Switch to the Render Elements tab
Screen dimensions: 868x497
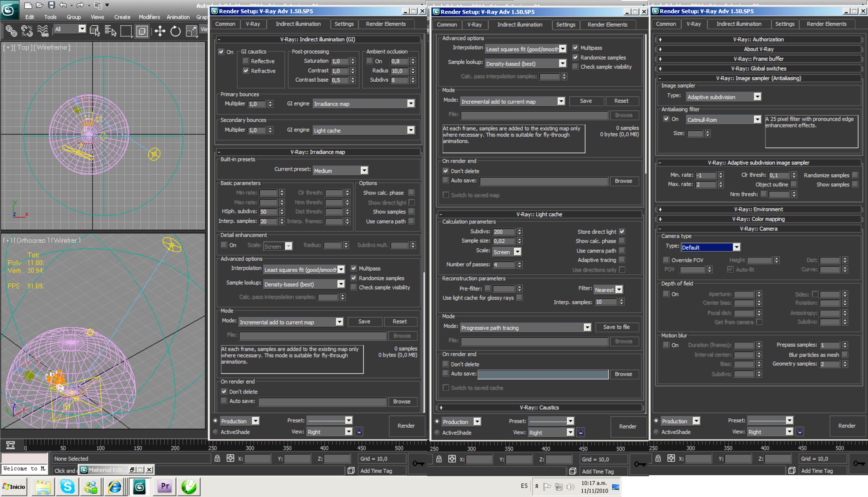(x=386, y=24)
